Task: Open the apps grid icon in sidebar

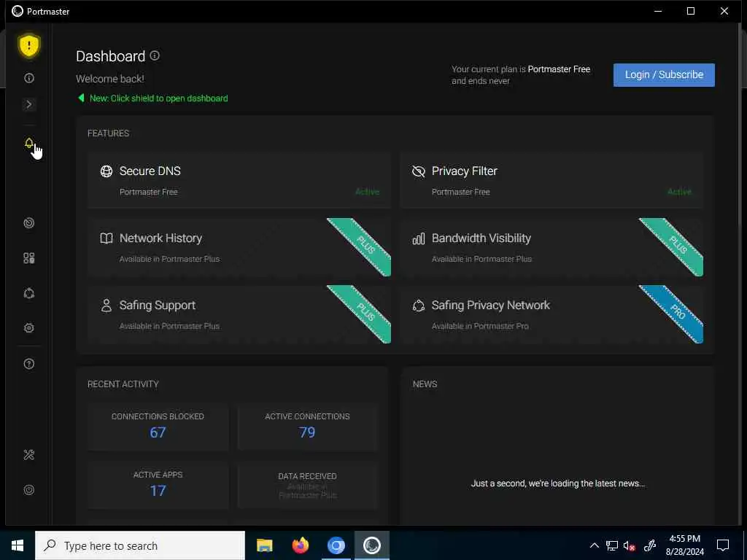Action: tap(29, 258)
